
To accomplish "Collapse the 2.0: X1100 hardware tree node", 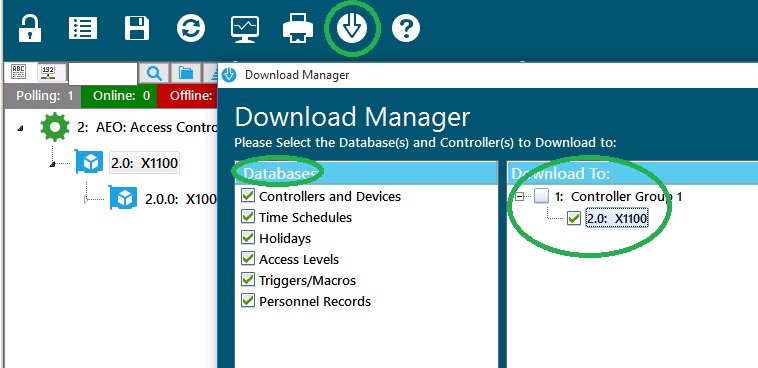I will coord(52,165).
